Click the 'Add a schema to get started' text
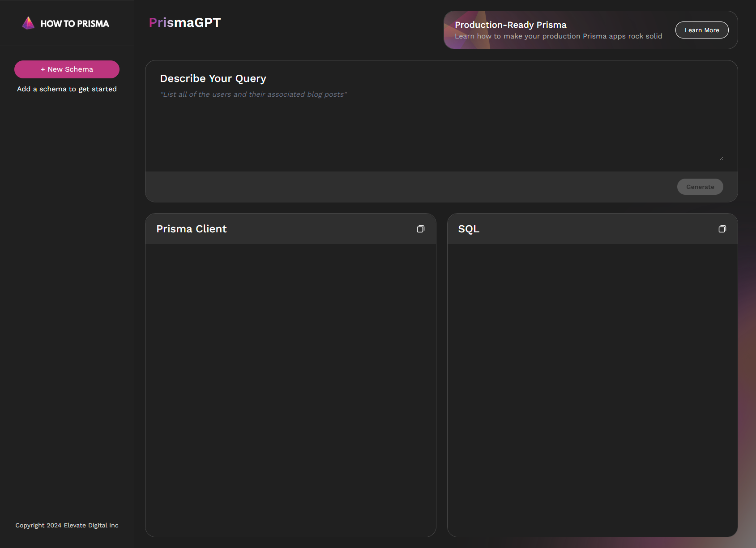756x548 pixels. pos(67,89)
